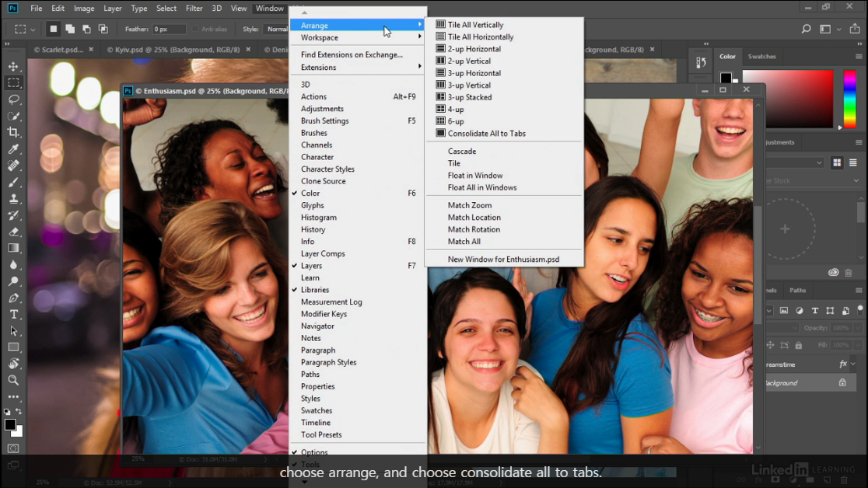Toggle Histogram panel in Window menu

pyautogui.click(x=358, y=218)
